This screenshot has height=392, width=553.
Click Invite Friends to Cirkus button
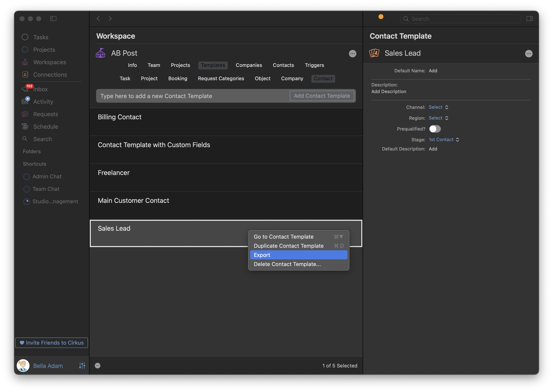point(51,343)
